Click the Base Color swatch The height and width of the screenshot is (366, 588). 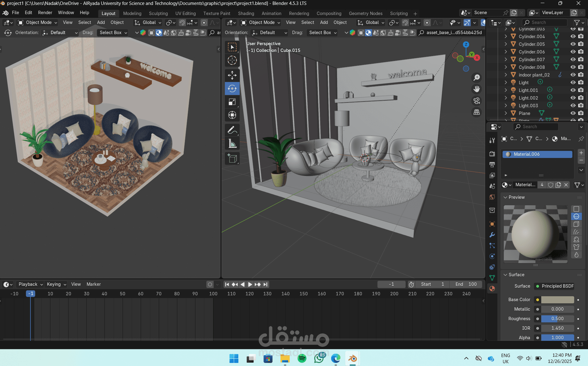[x=558, y=300]
